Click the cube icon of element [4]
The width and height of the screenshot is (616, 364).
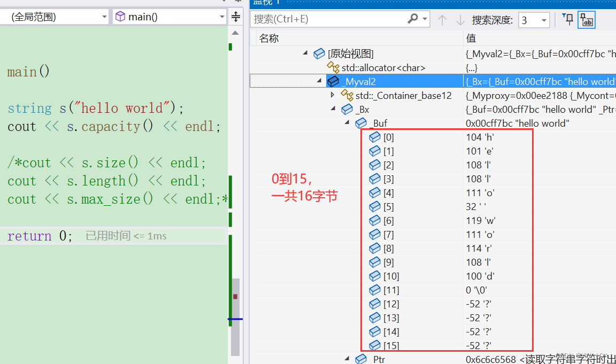(x=375, y=192)
